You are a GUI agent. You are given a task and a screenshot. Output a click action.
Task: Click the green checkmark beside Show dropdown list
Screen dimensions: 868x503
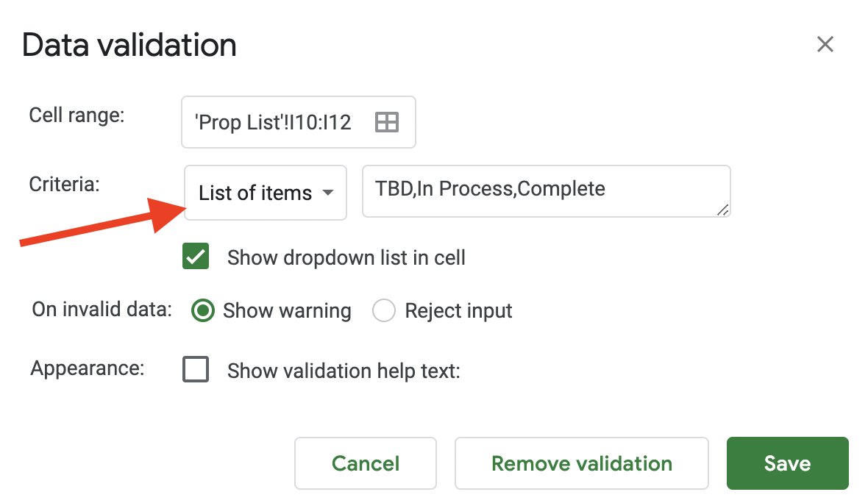(x=196, y=257)
